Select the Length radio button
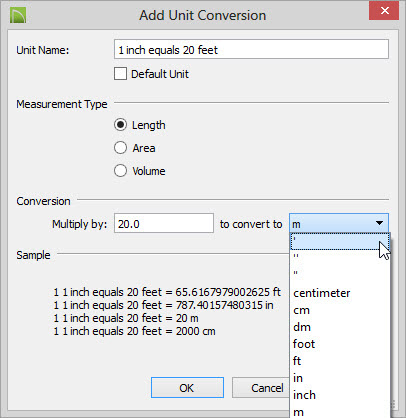This screenshot has height=418, width=406. 120,125
